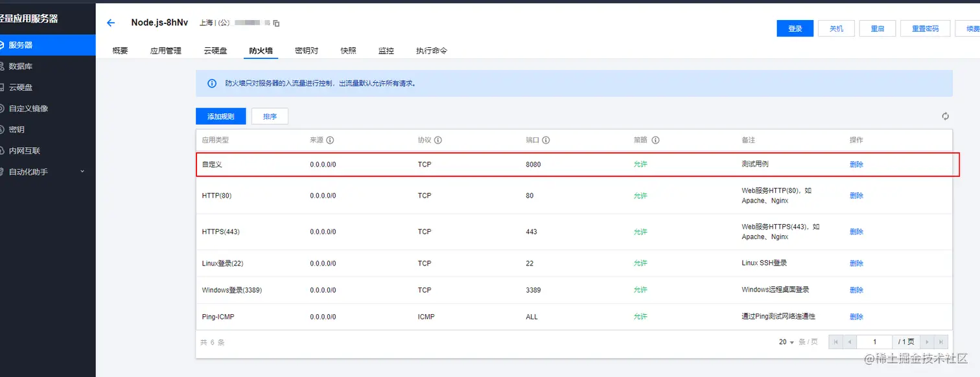Show info tooltip next to 协议 header

(x=438, y=140)
